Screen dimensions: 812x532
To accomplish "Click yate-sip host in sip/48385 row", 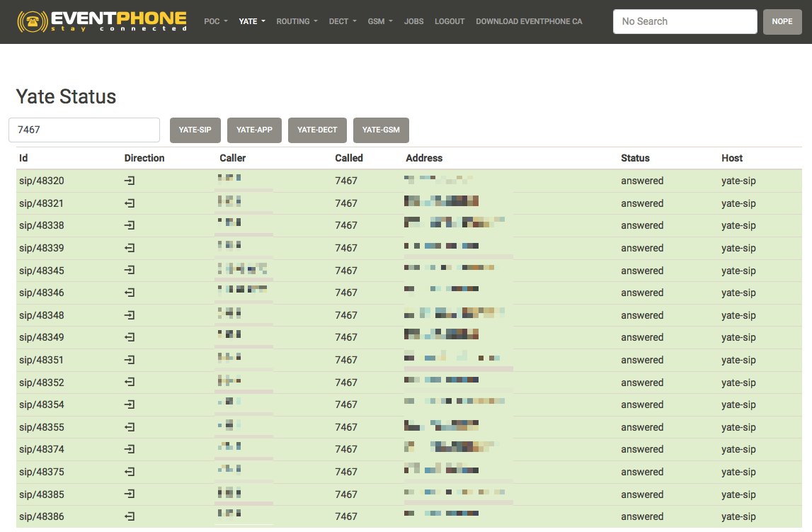I will pos(738,494).
